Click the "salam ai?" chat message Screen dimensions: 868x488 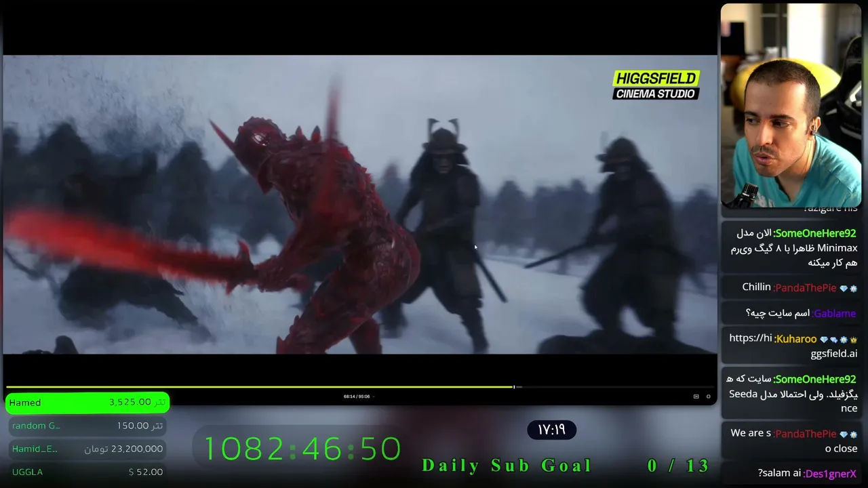(x=780, y=473)
